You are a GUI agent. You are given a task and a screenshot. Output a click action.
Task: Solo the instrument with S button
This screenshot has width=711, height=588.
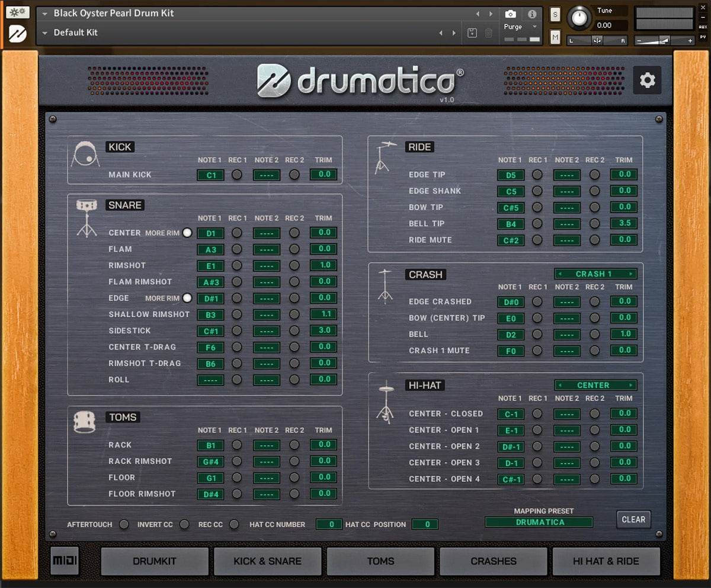click(555, 15)
